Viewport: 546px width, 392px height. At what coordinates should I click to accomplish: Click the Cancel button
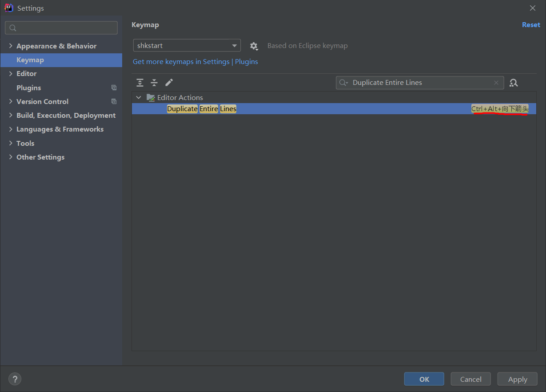point(470,379)
